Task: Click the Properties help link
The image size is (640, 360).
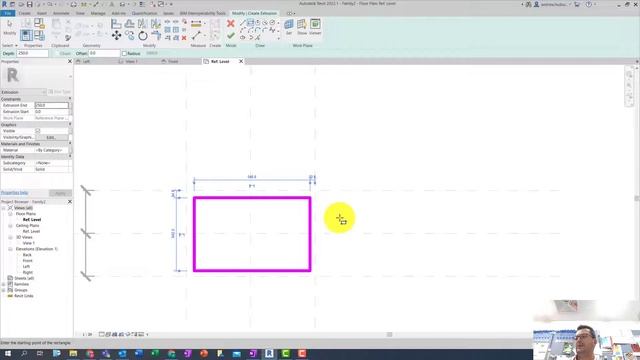Action: click(x=14, y=193)
